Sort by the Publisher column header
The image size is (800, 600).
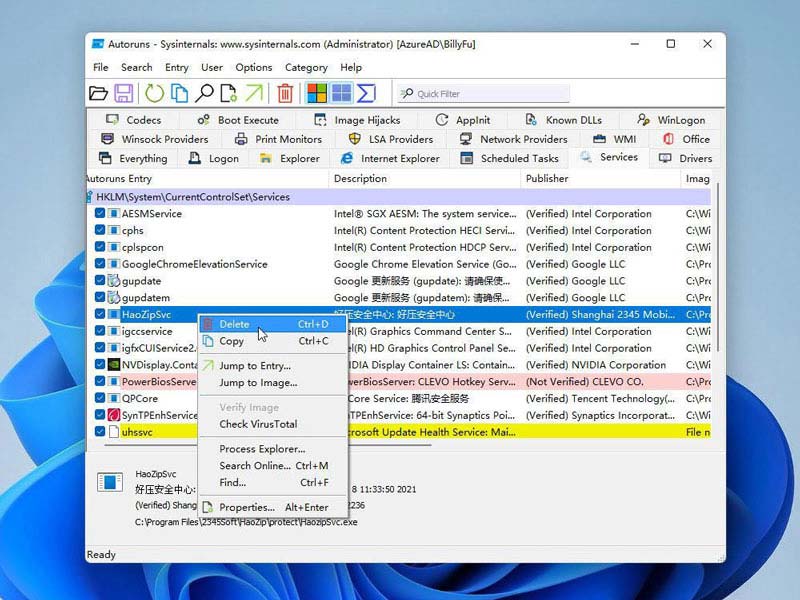pos(547,179)
